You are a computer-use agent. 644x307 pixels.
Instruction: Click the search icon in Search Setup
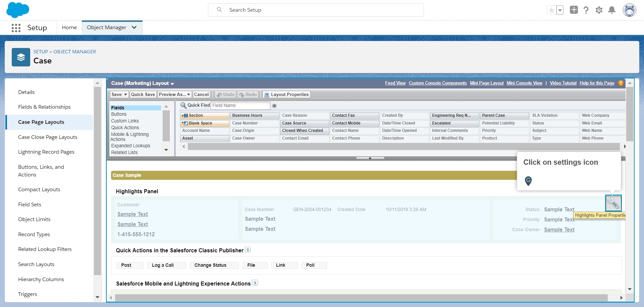[x=219, y=10]
